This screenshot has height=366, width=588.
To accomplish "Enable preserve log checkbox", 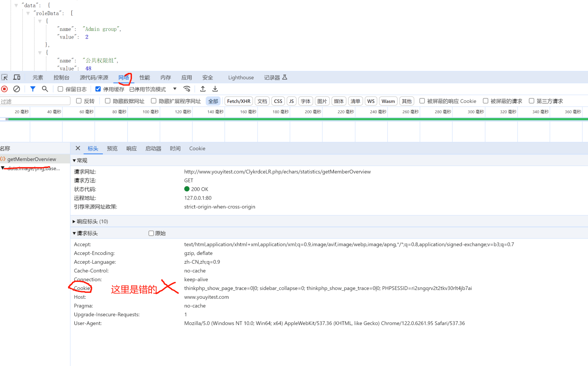I will pyautogui.click(x=60, y=89).
